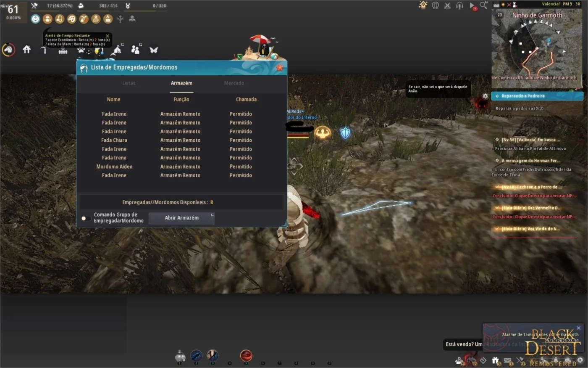Viewport: 588px width, 368px height.
Task: Open the garden fence icon
Action: point(63,51)
